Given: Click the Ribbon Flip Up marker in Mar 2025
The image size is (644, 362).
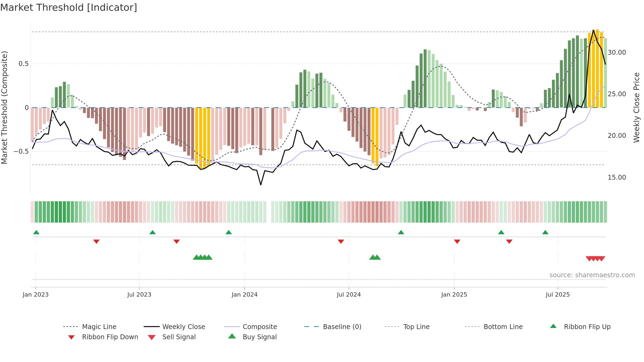Looking at the screenshot, I should (x=501, y=232).
